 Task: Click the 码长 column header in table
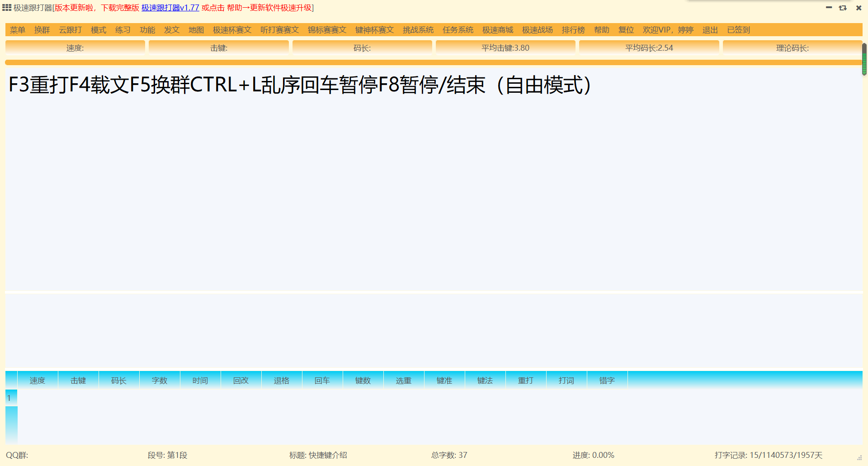[x=119, y=380]
